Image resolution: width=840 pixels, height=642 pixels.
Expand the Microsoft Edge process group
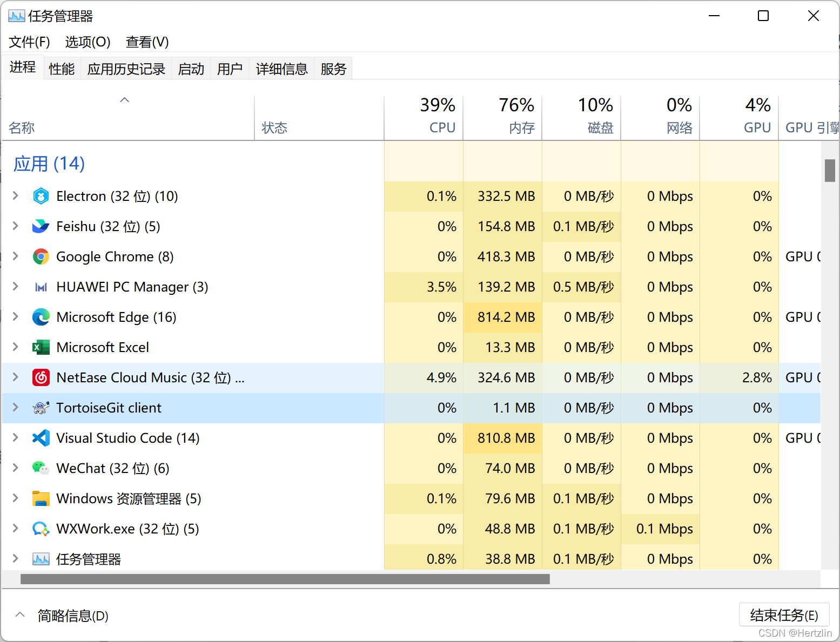pyautogui.click(x=16, y=316)
